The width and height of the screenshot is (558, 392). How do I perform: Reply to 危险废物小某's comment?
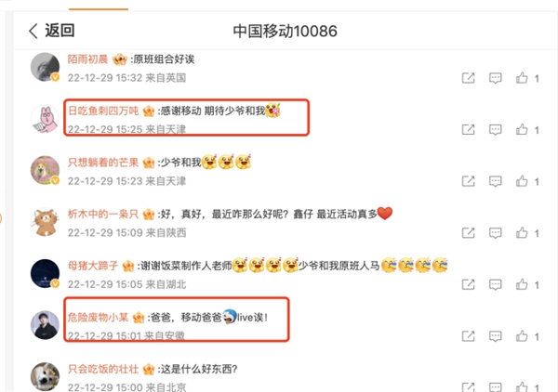click(x=496, y=336)
